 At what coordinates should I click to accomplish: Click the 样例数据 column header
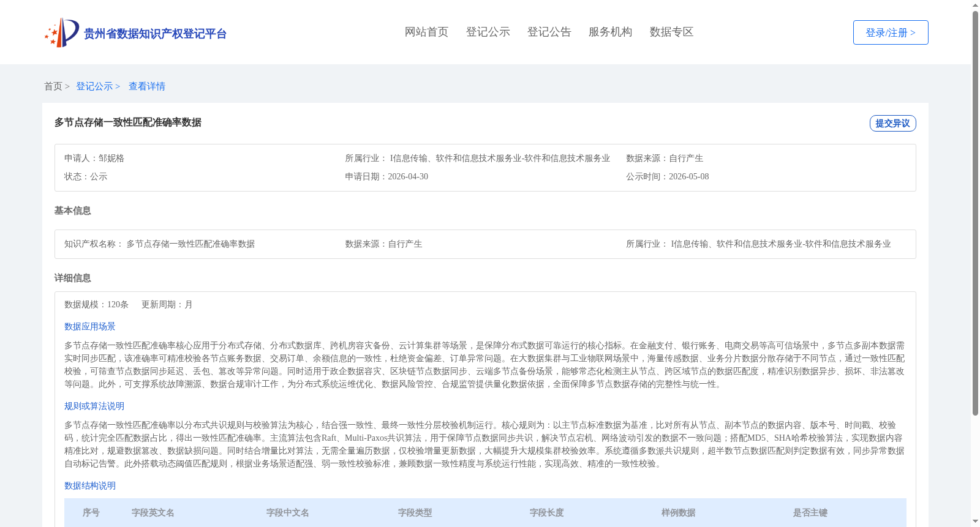pos(679,512)
